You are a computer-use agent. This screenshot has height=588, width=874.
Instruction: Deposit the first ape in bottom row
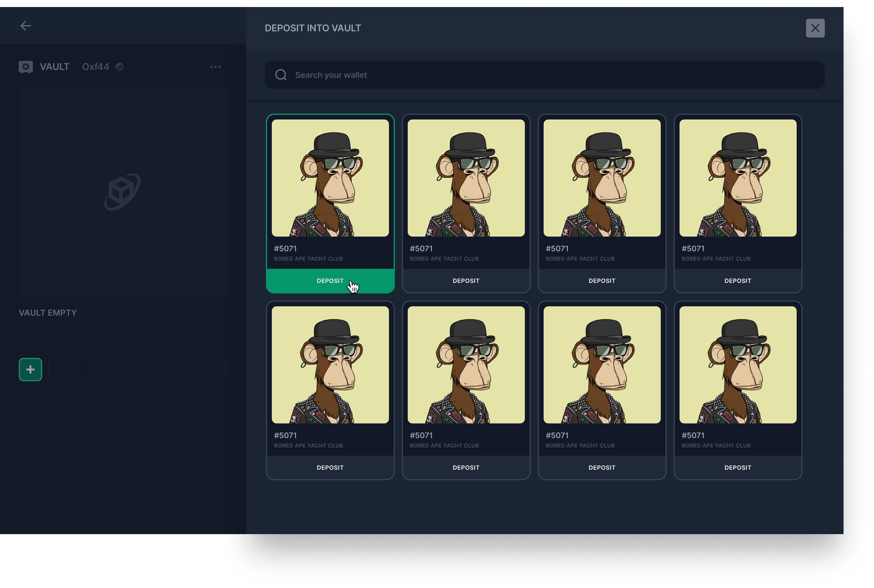pyautogui.click(x=330, y=468)
